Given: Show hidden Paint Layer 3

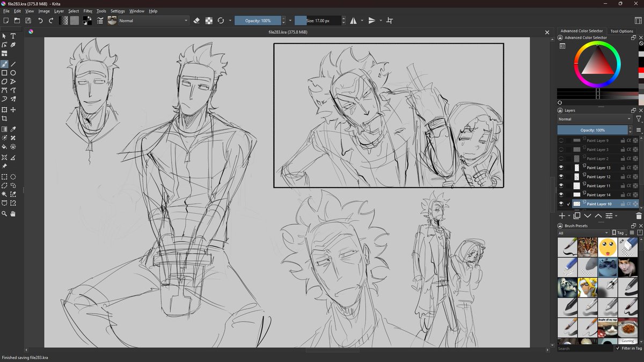Looking at the screenshot, I should point(561,150).
